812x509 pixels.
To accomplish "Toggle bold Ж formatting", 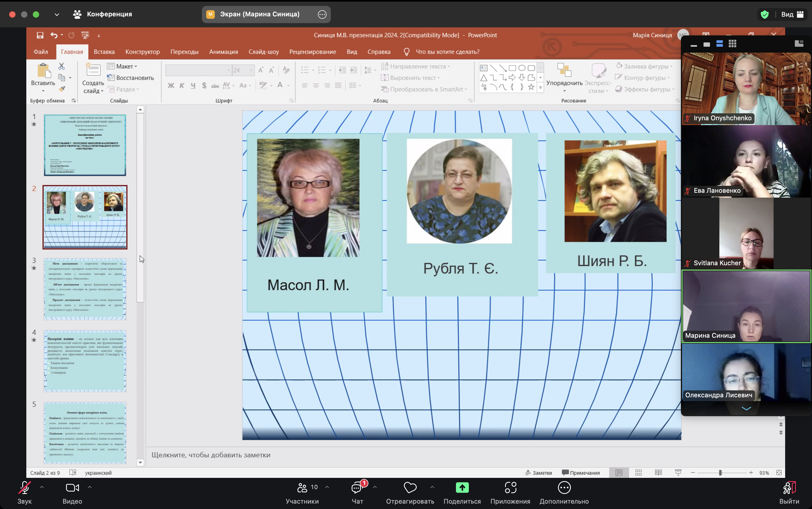I will pos(171,86).
